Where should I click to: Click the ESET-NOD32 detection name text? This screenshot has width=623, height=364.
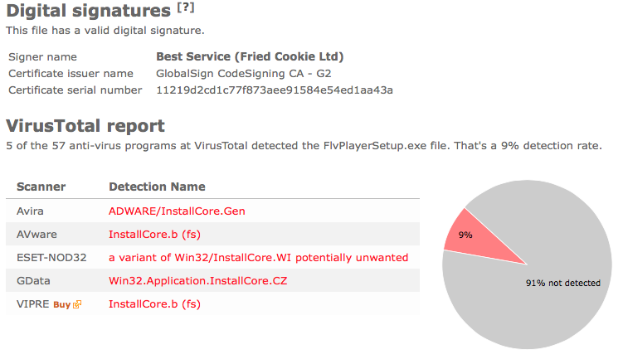(x=258, y=258)
